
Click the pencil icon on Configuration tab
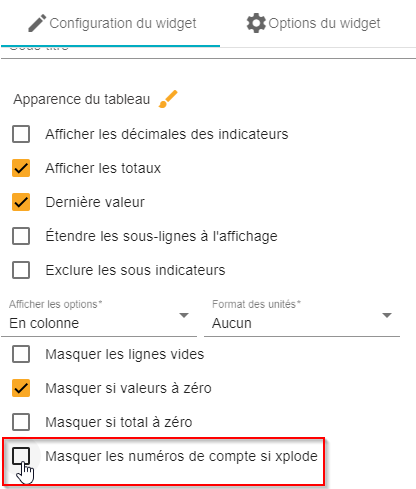(x=37, y=23)
